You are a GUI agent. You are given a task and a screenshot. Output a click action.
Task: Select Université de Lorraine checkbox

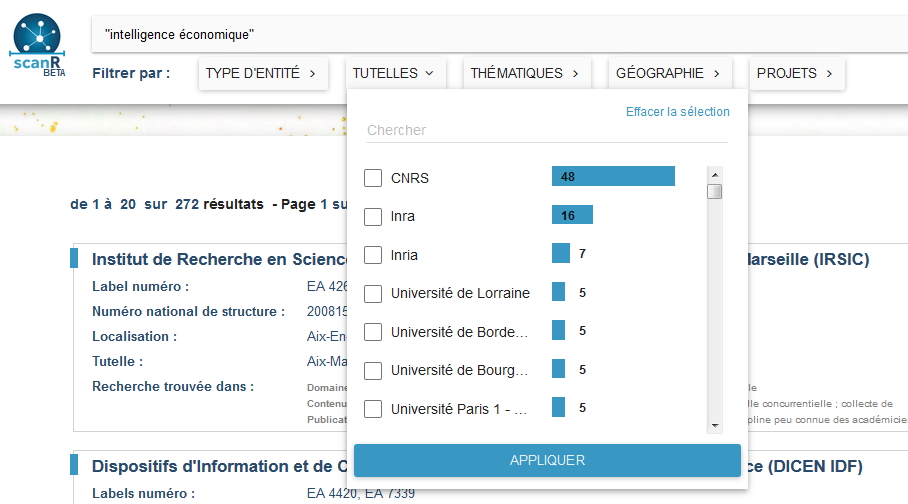373,294
